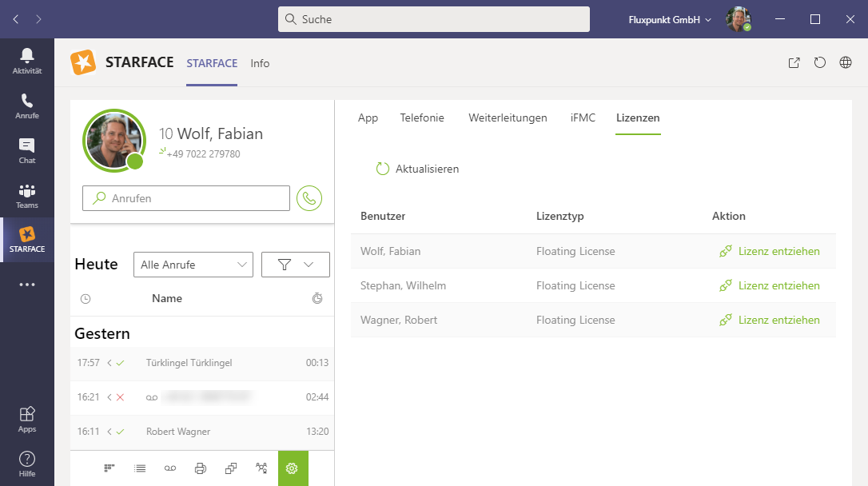This screenshot has width=868, height=486.
Task: Open the Apps store
Action: (x=27, y=419)
